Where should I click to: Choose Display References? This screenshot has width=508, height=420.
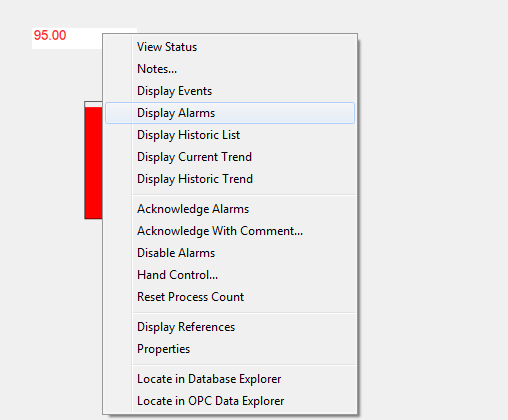pyautogui.click(x=230, y=327)
